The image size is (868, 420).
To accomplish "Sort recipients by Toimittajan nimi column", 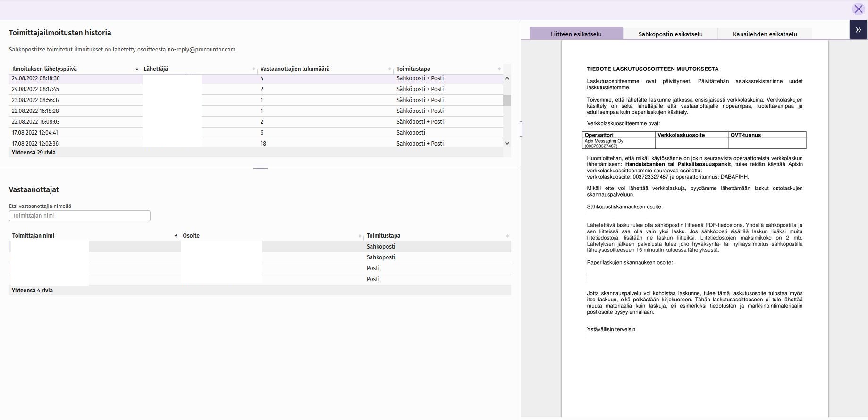I will click(94, 236).
